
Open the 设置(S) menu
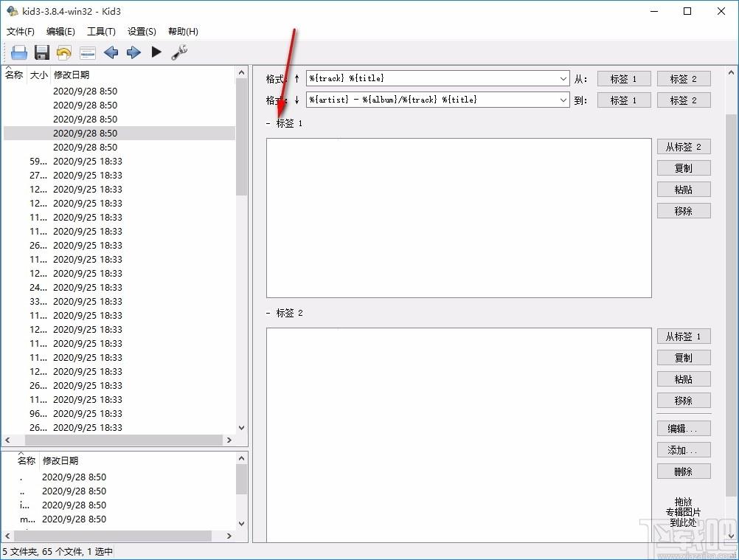[x=142, y=32]
